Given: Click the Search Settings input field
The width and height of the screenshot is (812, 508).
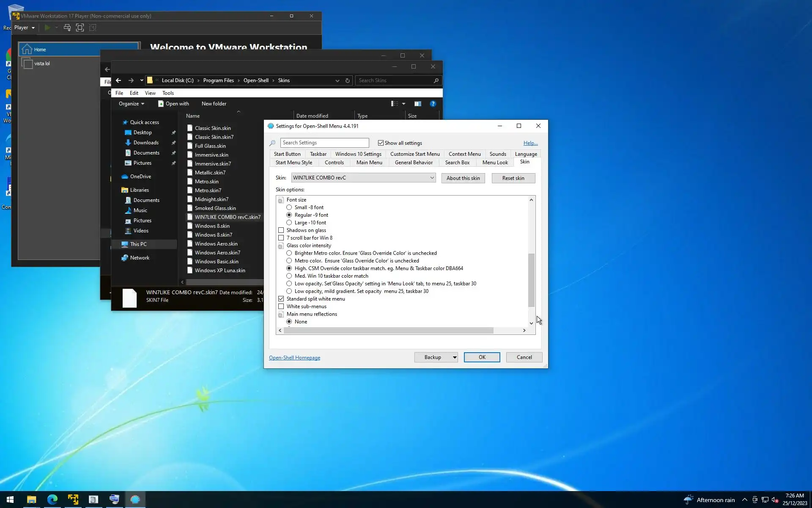Looking at the screenshot, I should (x=324, y=143).
